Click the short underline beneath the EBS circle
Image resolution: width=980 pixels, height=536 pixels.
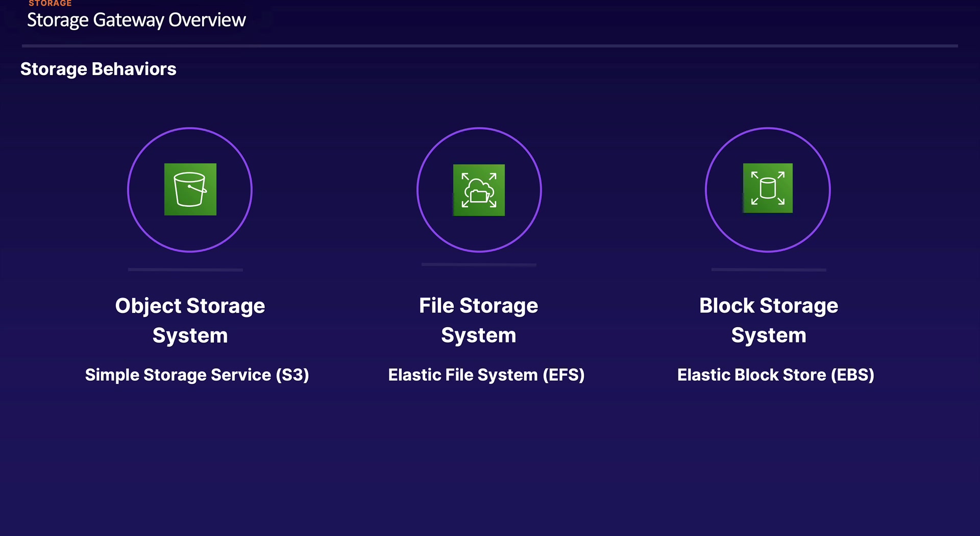coord(769,270)
